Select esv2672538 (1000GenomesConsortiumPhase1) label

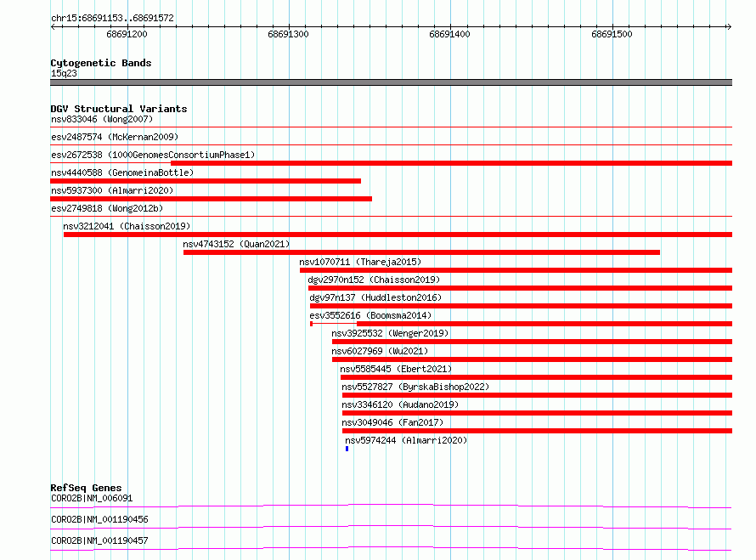coord(153,155)
